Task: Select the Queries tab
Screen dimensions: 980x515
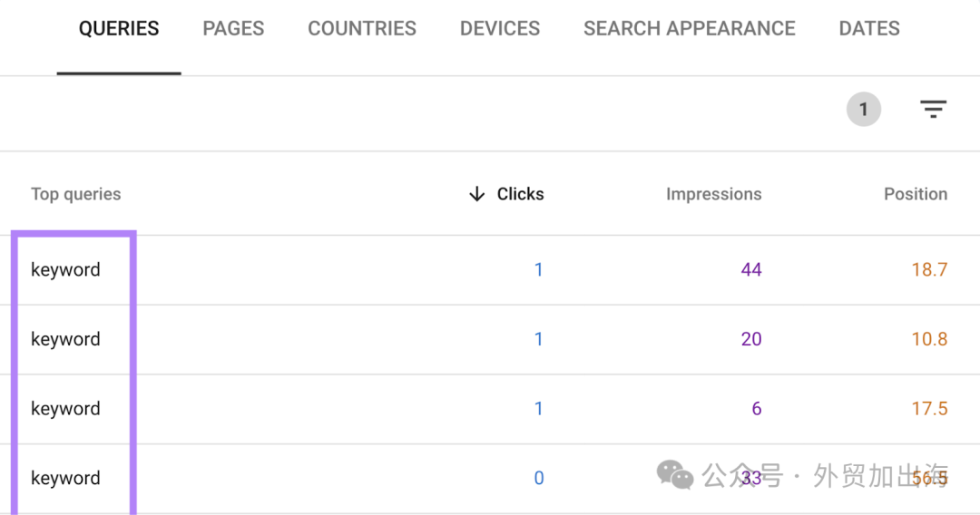Action: pyautogui.click(x=119, y=28)
